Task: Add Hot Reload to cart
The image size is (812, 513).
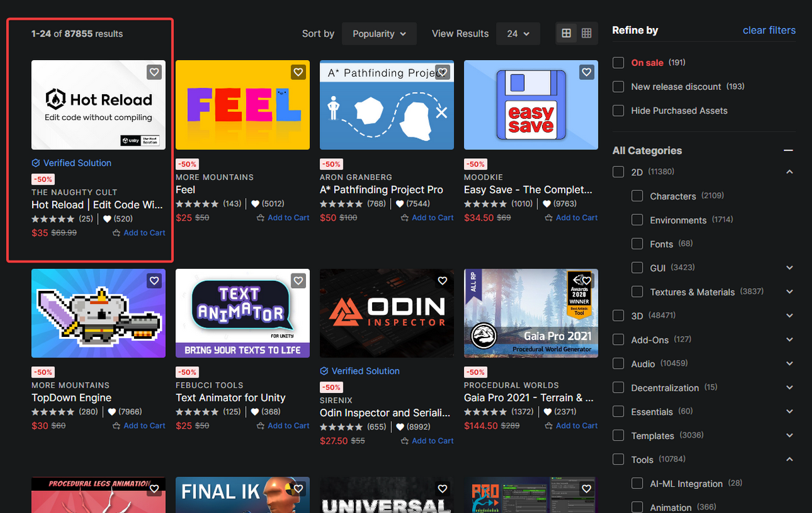Action: tap(139, 233)
